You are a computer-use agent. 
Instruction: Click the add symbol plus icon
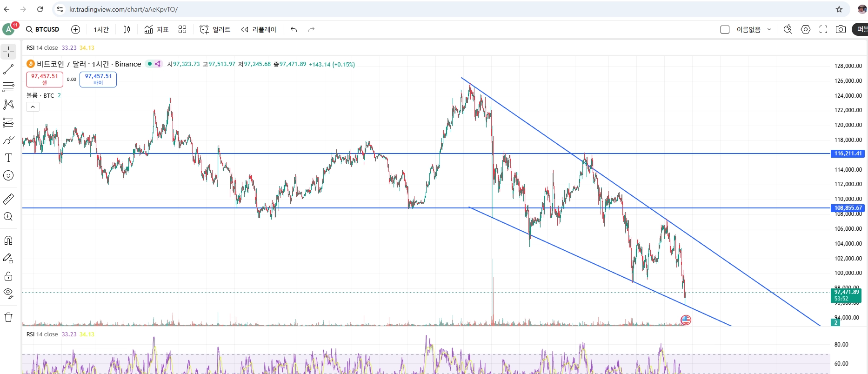point(75,29)
